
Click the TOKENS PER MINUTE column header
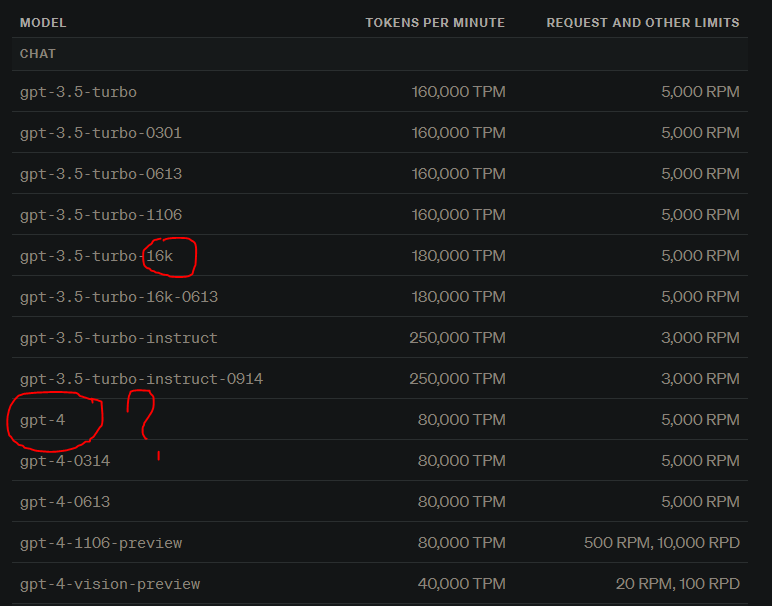click(x=435, y=23)
